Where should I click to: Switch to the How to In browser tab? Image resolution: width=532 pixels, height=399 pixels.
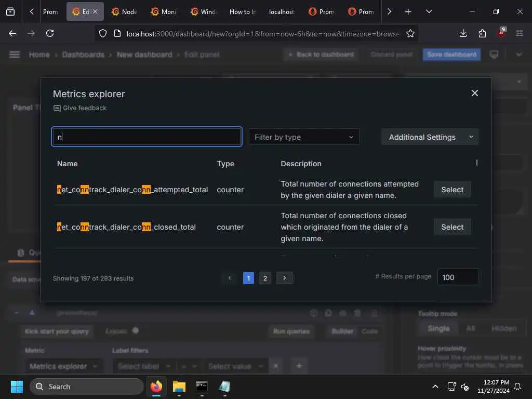243,11
